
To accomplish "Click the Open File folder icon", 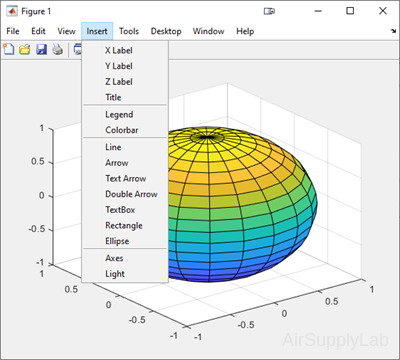I will point(25,50).
